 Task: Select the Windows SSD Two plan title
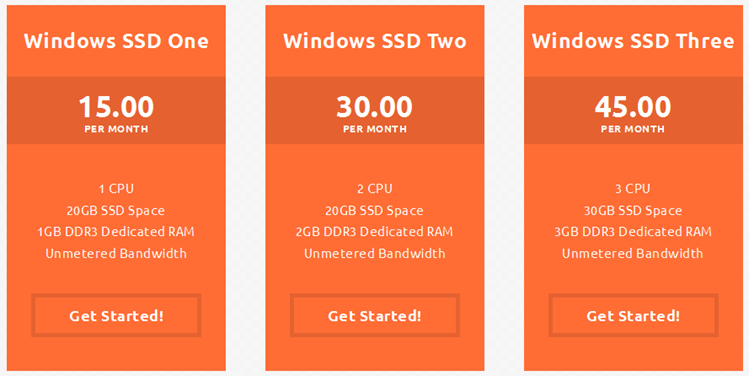coord(374,41)
